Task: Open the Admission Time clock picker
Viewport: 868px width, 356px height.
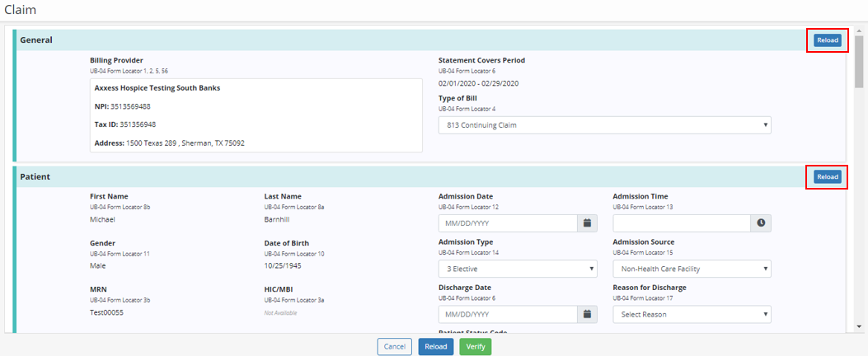Action: click(x=761, y=223)
